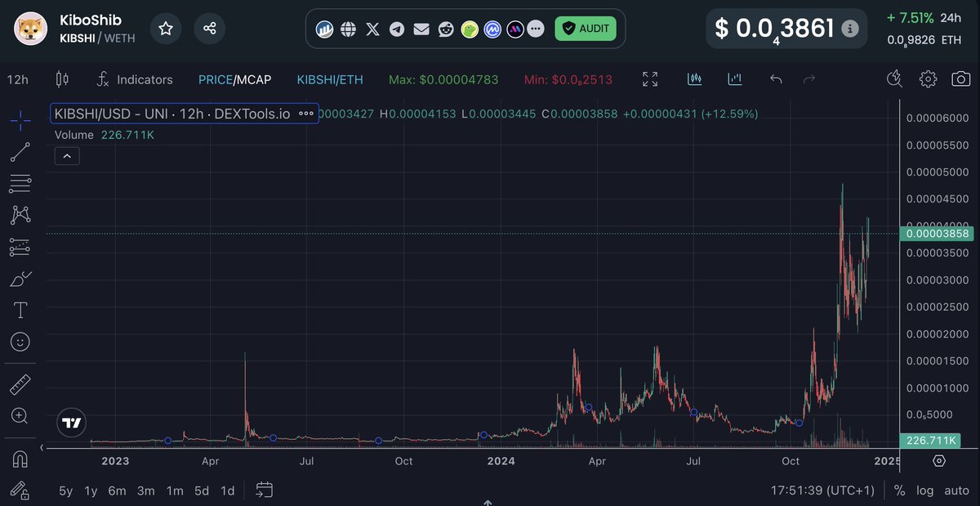Set range to 1d
Viewport: 980px width, 506px height.
pos(228,490)
